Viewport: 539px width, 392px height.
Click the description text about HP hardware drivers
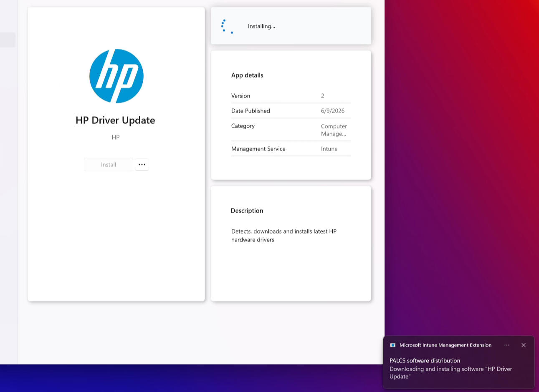(x=284, y=236)
